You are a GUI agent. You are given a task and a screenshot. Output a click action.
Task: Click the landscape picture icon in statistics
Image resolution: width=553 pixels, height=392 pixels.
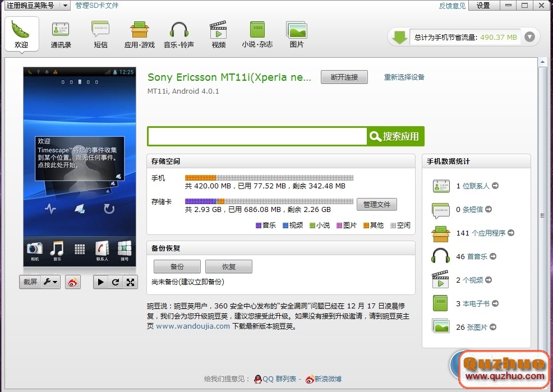click(x=441, y=326)
